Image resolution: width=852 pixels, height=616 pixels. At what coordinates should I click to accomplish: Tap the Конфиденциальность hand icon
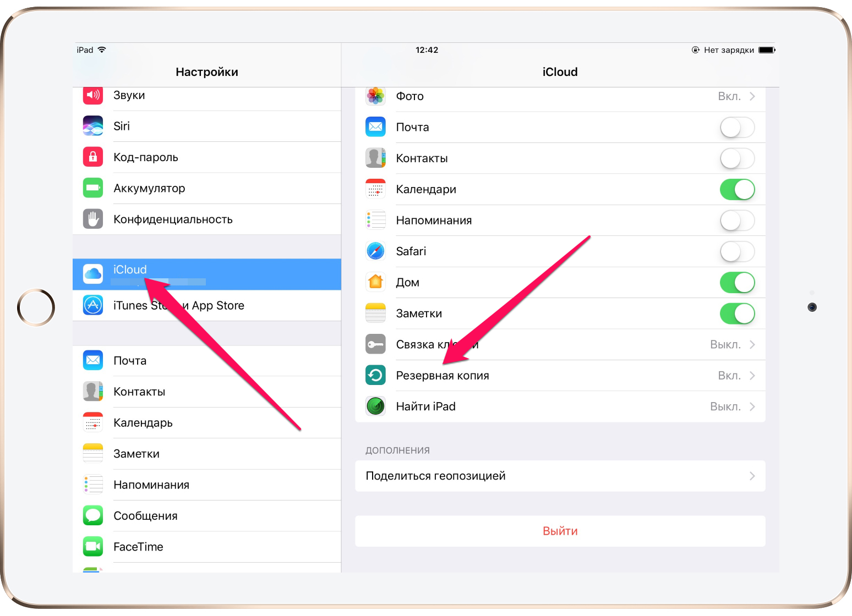(x=93, y=219)
